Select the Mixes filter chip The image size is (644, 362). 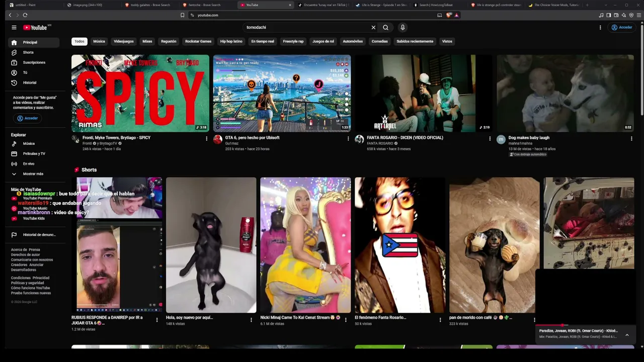tap(147, 41)
